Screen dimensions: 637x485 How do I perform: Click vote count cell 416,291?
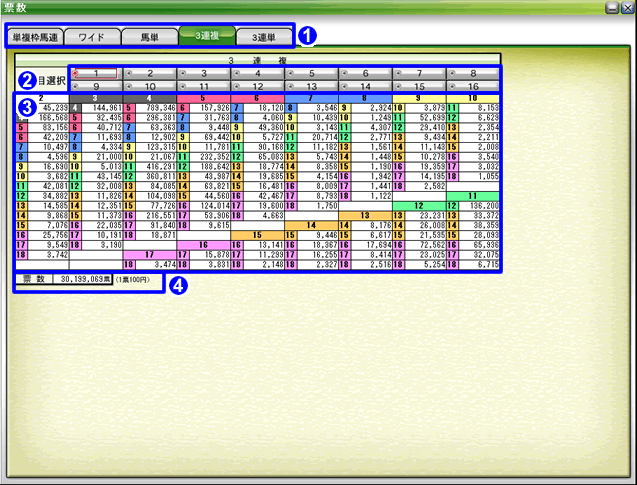[x=156, y=167]
